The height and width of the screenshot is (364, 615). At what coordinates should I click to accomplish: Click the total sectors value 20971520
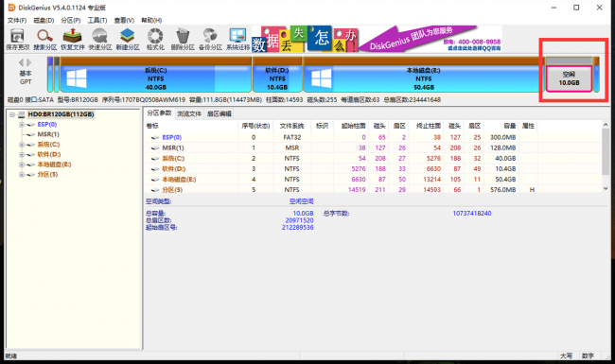coord(299,220)
